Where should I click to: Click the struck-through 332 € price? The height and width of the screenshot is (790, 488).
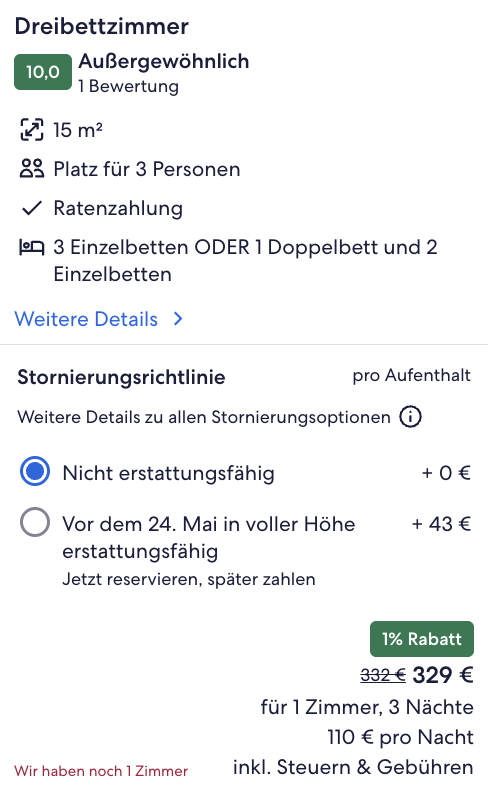point(383,675)
